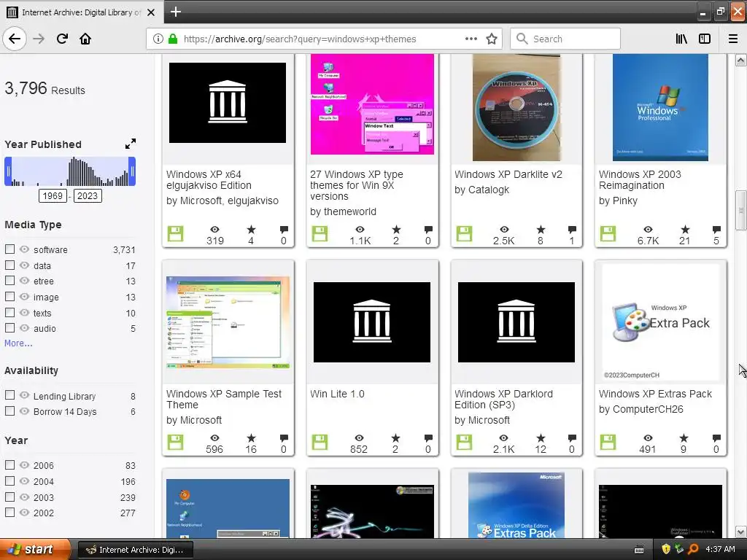Screen dimensions: 747x560
Task: Click the 2023 end year field
Action: coord(88,195)
